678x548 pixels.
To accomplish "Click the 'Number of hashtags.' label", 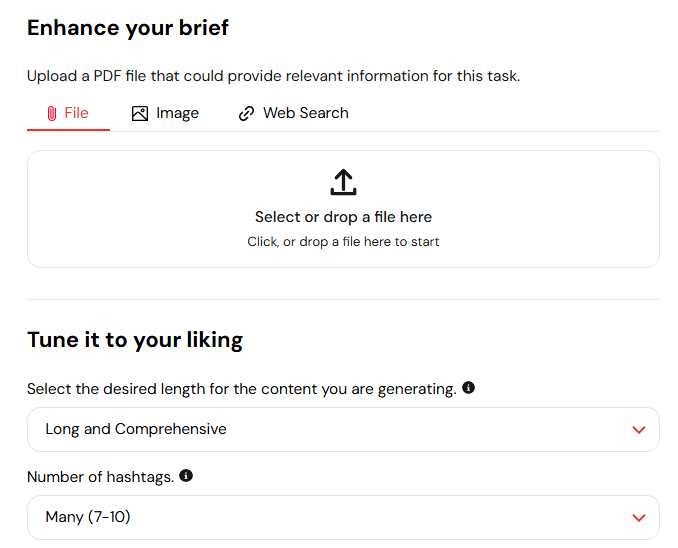I will (100, 477).
